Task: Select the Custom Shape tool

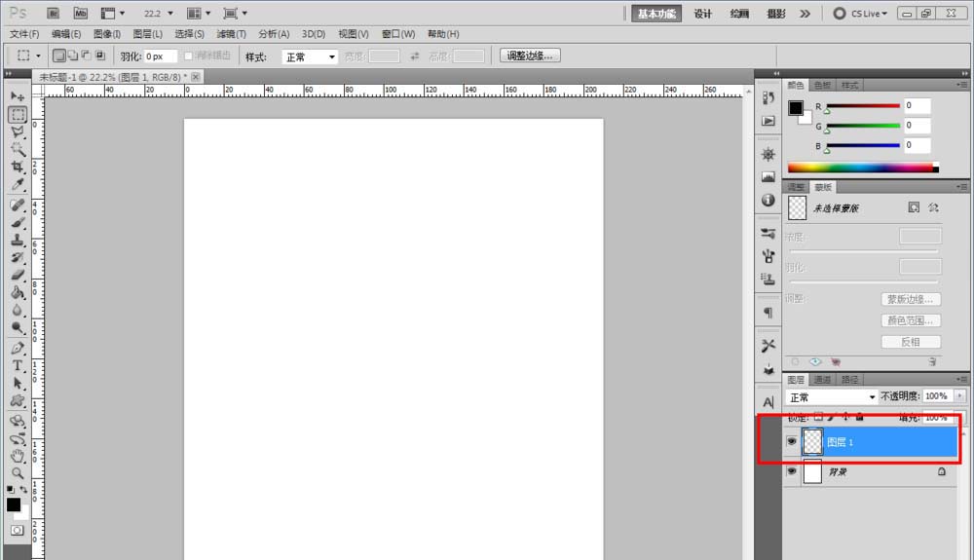Action: click(18, 400)
